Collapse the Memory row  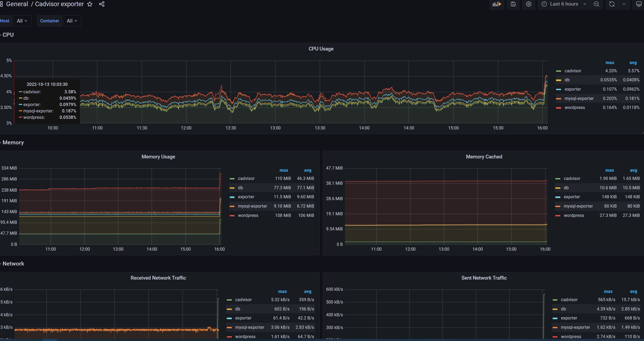[x=13, y=142]
